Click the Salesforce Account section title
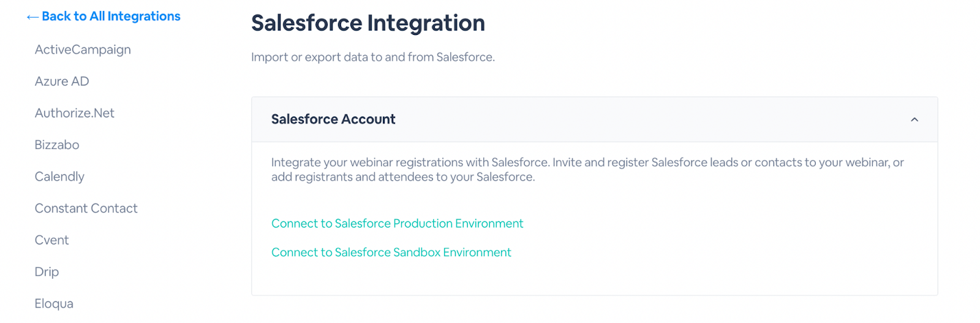Screen dimensions: 980x323 tap(333, 120)
